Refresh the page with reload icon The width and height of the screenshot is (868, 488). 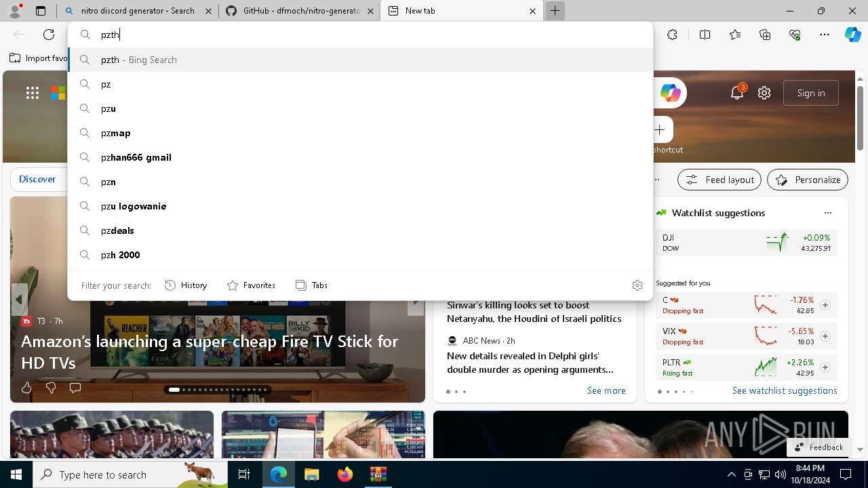49,35
